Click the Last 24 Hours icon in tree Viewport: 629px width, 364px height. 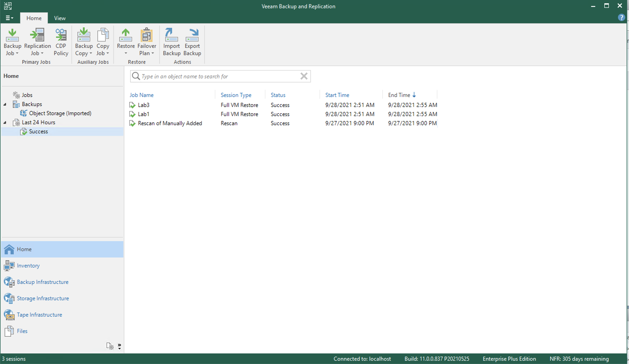point(16,122)
